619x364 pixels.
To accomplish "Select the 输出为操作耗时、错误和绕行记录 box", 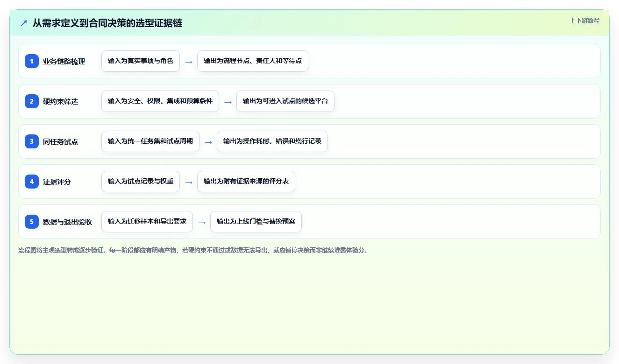I will [x=272, y=141].
